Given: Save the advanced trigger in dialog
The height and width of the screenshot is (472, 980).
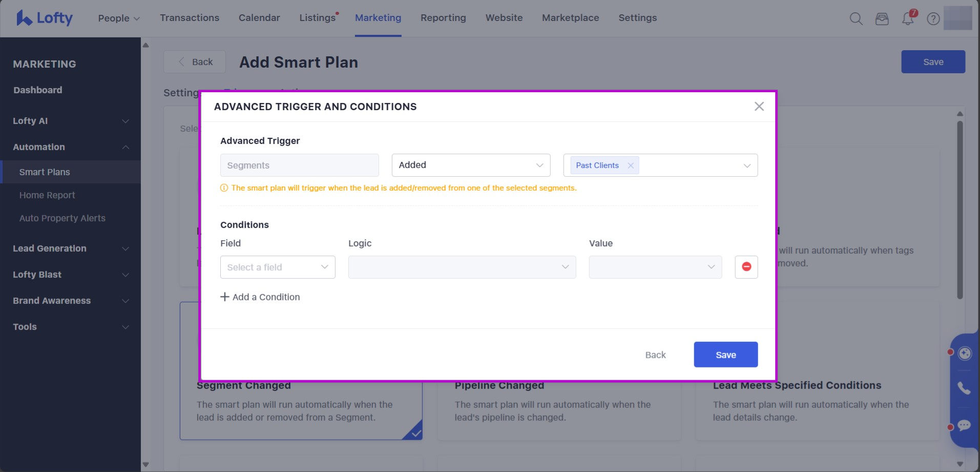Looking at the screenshot, I should 725,355.
